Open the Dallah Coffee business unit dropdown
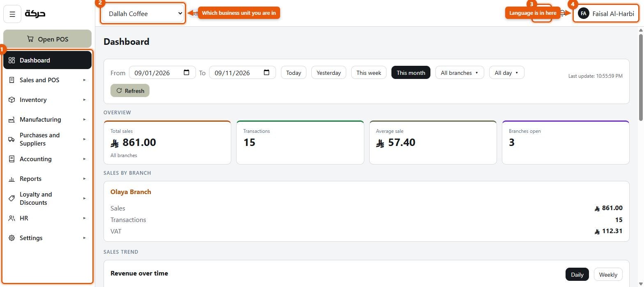644x287 pixels. pos(143,14)
